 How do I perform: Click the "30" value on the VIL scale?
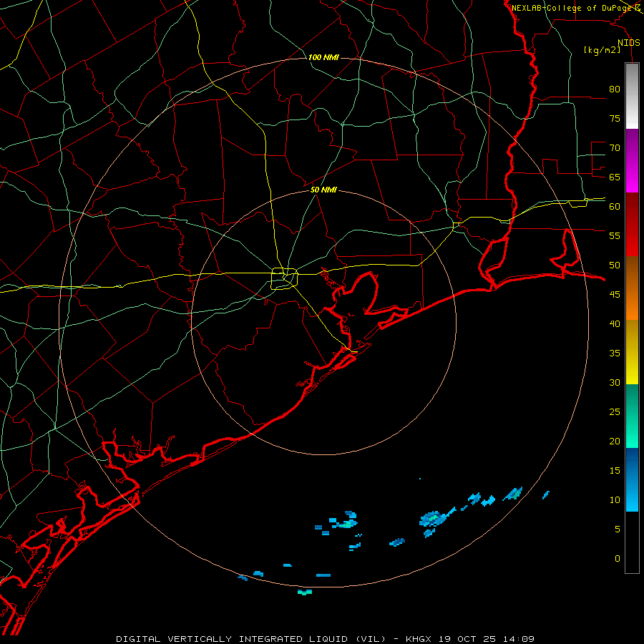(615, 382)
